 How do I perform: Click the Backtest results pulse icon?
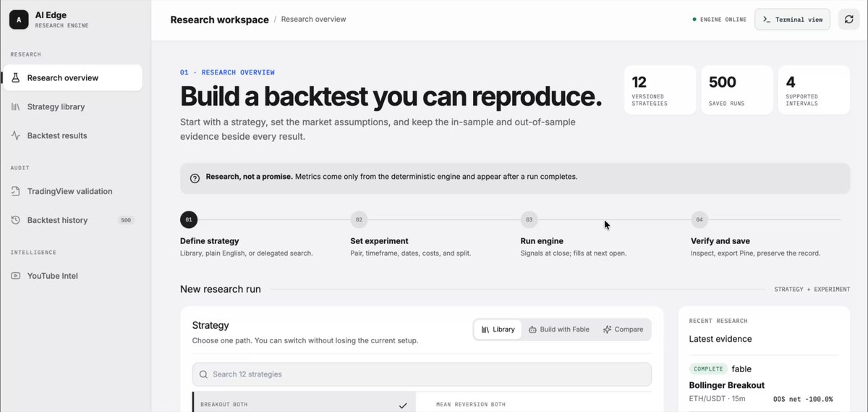click(x=15, y=136)
